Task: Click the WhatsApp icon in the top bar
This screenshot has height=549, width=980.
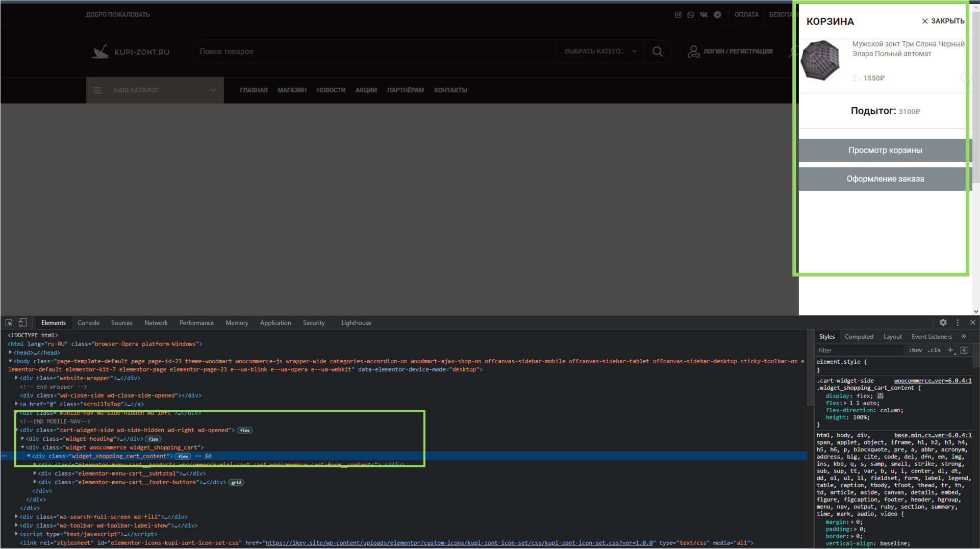Action: click(691, 15)
